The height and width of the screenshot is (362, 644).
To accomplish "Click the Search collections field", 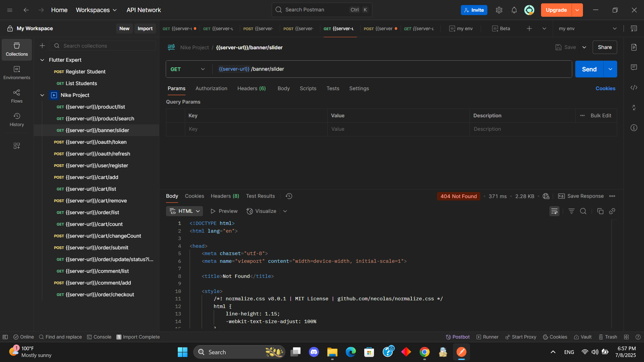I will point(102,46).
